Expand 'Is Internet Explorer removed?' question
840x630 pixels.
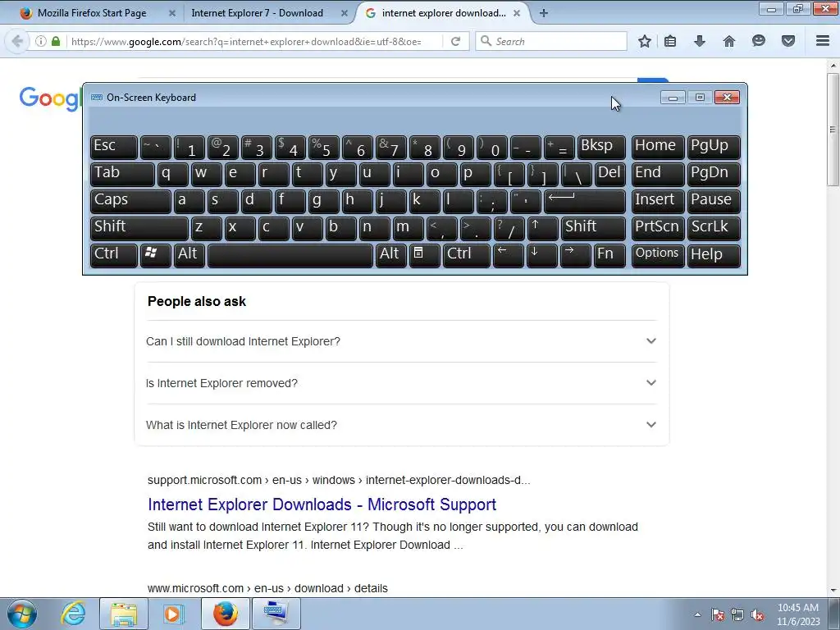[401, 383]
